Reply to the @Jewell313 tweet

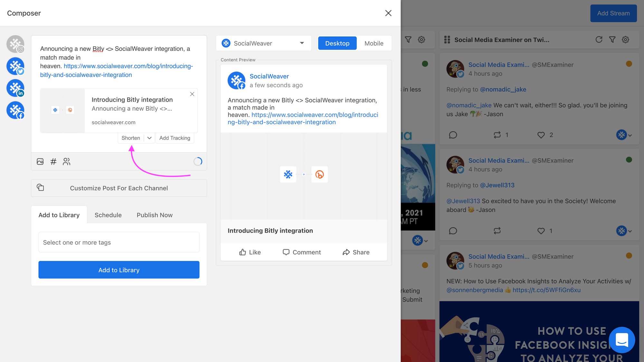pos(453,231)
